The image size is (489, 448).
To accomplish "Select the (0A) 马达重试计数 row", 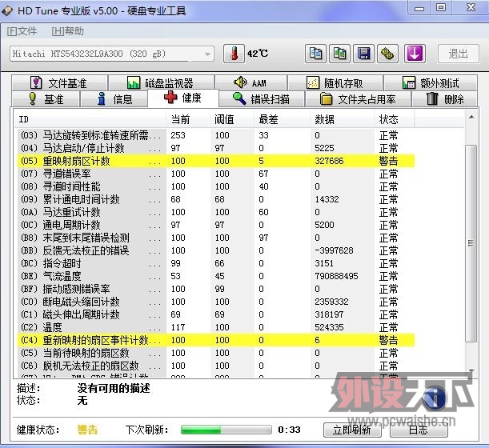I will [x=214, y=212].
